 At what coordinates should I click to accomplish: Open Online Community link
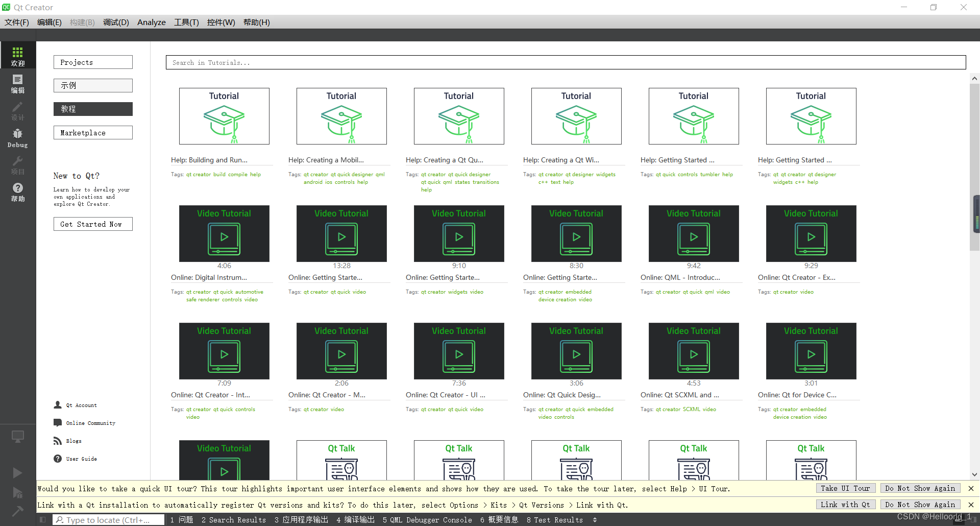[x=85, y=423]
